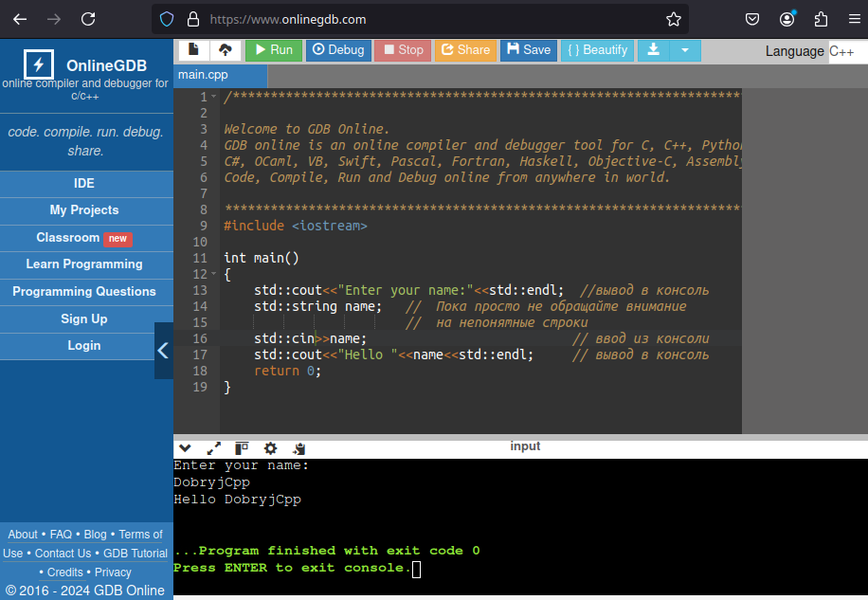Click the download code icon
The height and width of the screenshot is (600, 868).
pyautogui.click(x=654, y=50)
